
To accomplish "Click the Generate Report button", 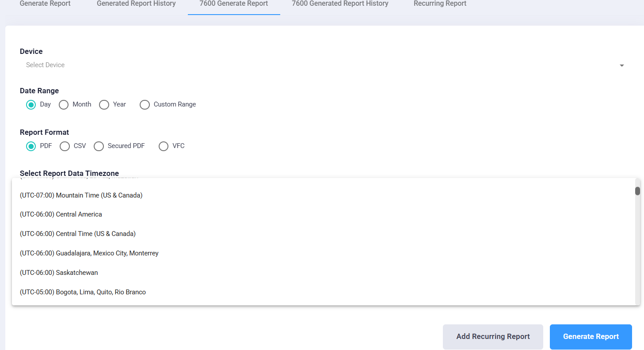I will (x=591, y=337).
